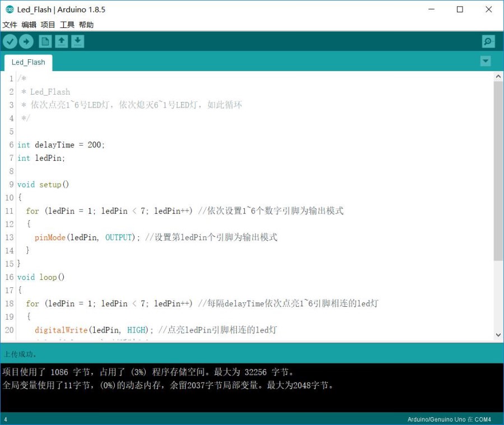Click the editor scroll up arrow
The height and width of the screenshot is (425, 504).
click(x=498, y=77)
